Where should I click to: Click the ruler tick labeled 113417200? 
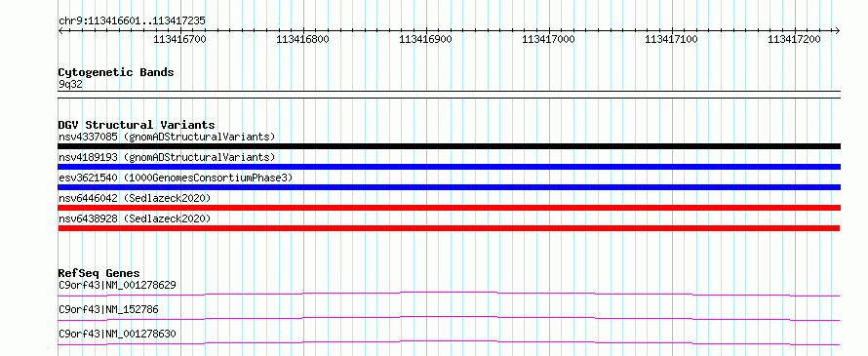coord(795,39)
